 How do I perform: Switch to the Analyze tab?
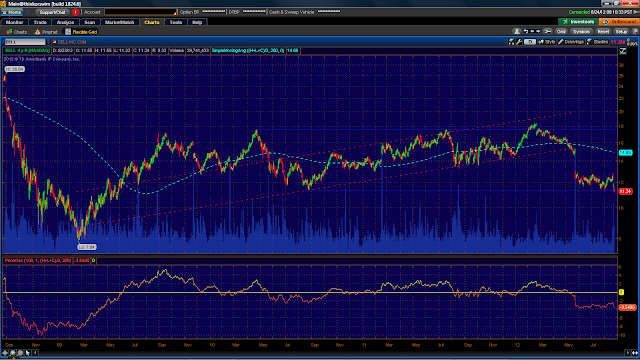tap(65, 22)
